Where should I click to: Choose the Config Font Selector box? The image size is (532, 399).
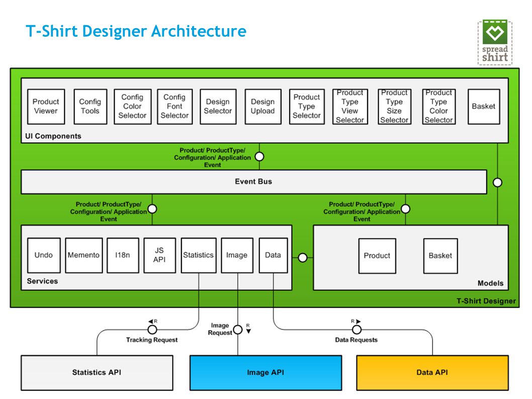[174, 106]
